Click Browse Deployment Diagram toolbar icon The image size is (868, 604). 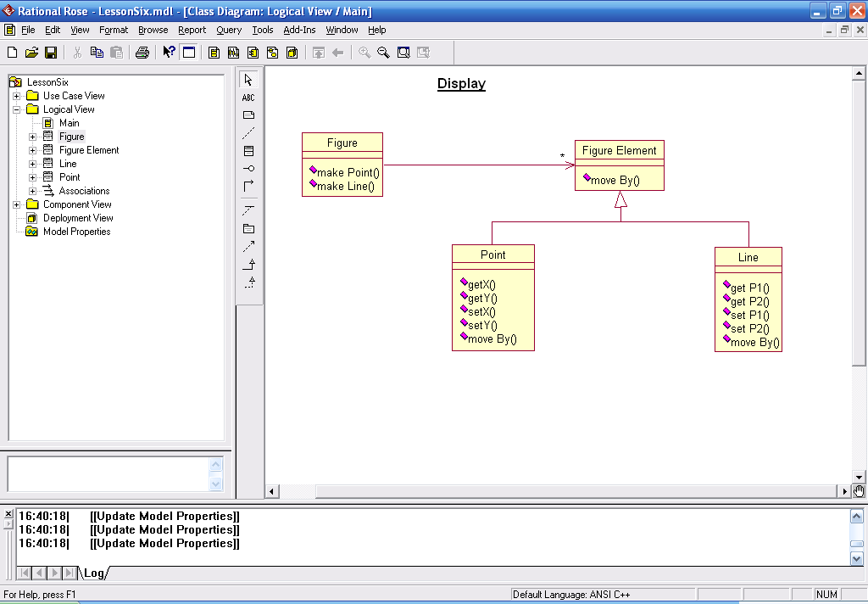coord(292,53)
